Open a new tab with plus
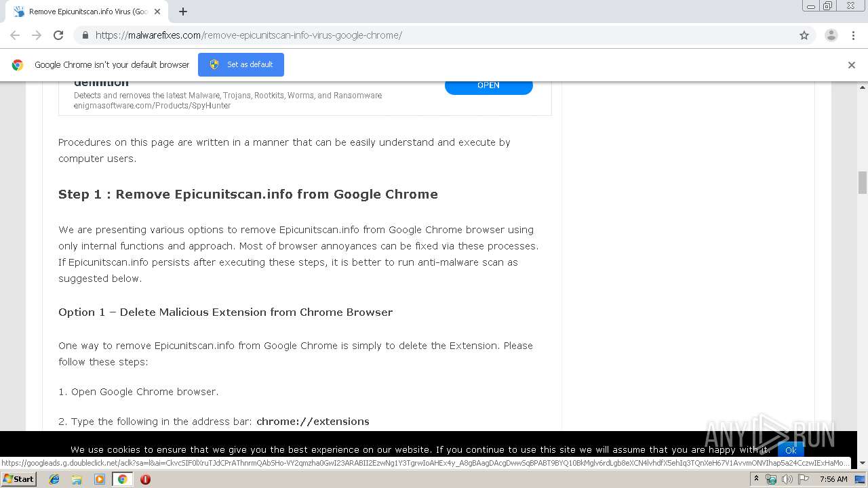This screenshot has width=868, height=488. click(183, 12)
